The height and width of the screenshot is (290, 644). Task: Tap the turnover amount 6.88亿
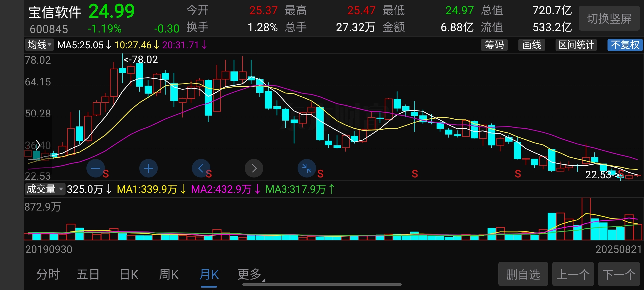click(x=457, y=27)
